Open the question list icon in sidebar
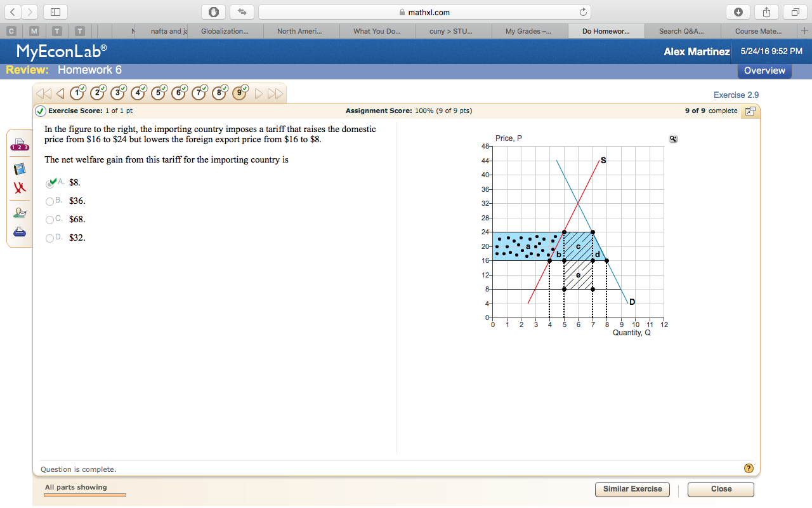The height and width of the screenshot is (508, 812). click(x=19, y=145)
